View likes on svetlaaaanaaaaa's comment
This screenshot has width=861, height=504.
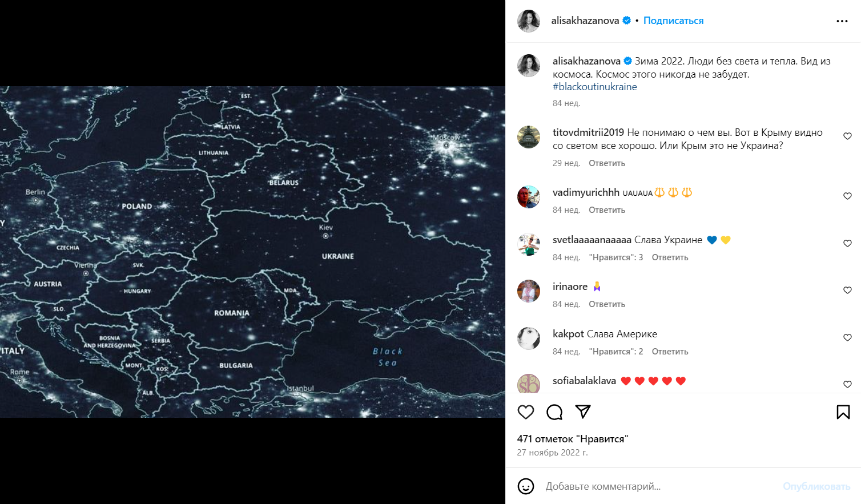(x=616, y=257)
